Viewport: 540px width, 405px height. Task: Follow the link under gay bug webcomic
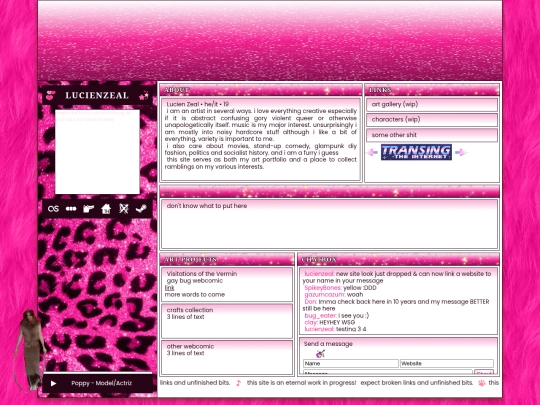169,288
